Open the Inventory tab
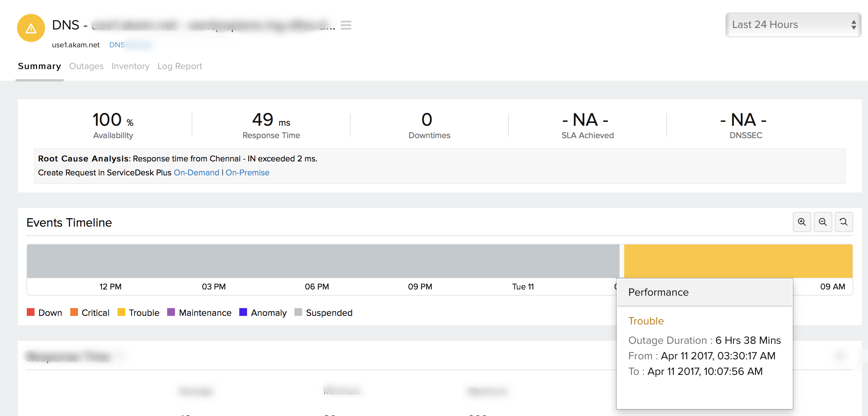The image size is (868, 416). click(130, 66)
